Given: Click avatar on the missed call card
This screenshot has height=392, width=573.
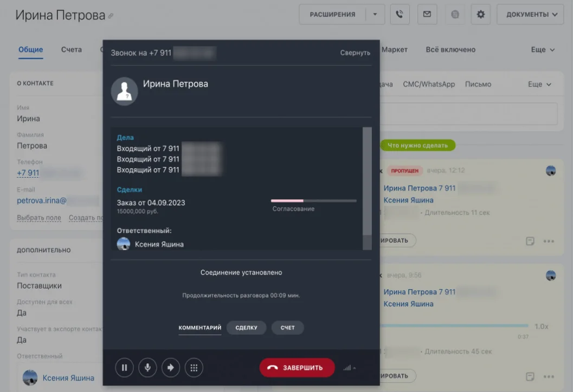Looking at the screenshot, I should click(x=551, y=171).
